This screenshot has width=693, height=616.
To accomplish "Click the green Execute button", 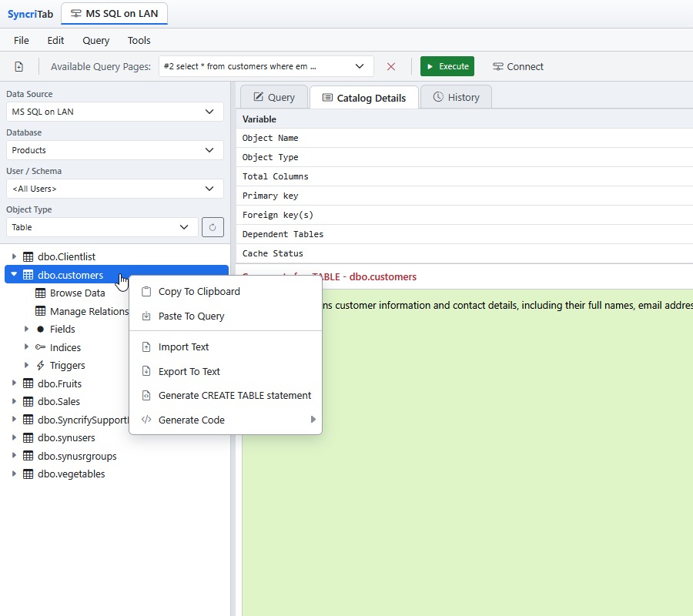I will tap(447, 66).
